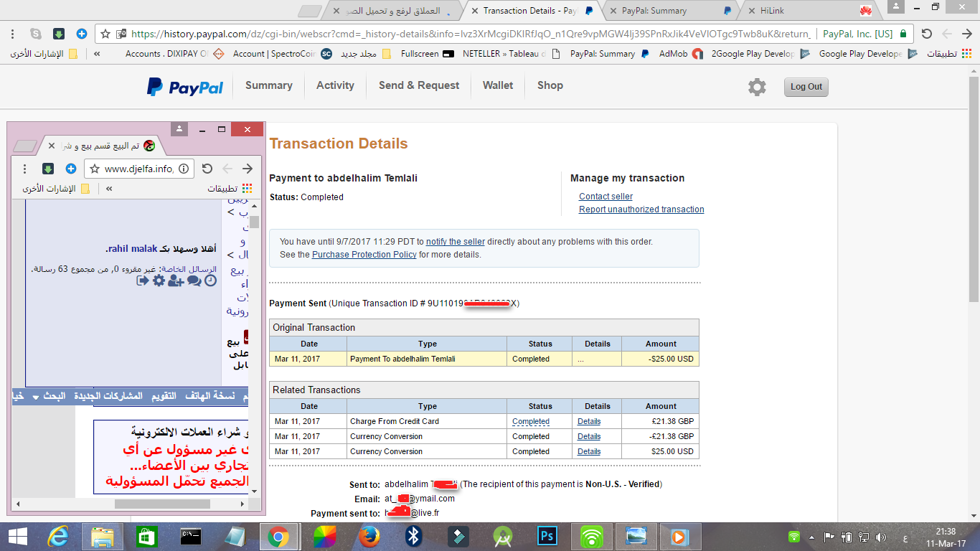Viewport: 980px width, 551px height.
Task: Show hidden system tray icons
Action: tap(812, 537)
